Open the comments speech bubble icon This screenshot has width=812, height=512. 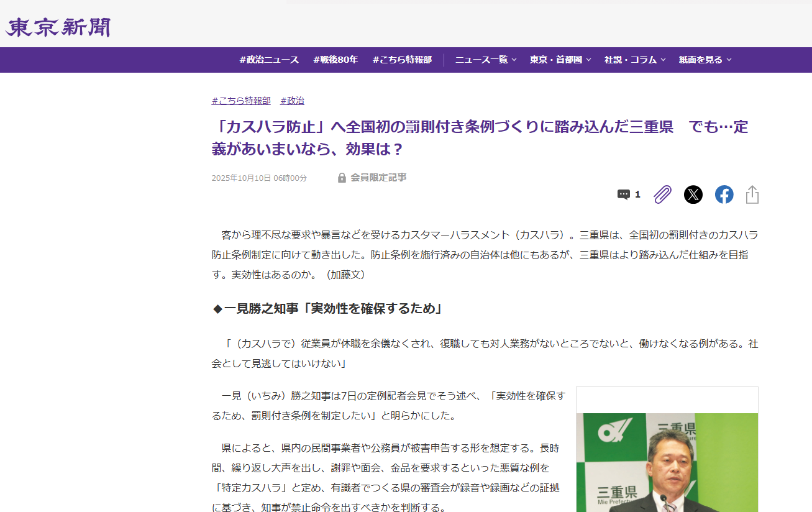(623, 194)
